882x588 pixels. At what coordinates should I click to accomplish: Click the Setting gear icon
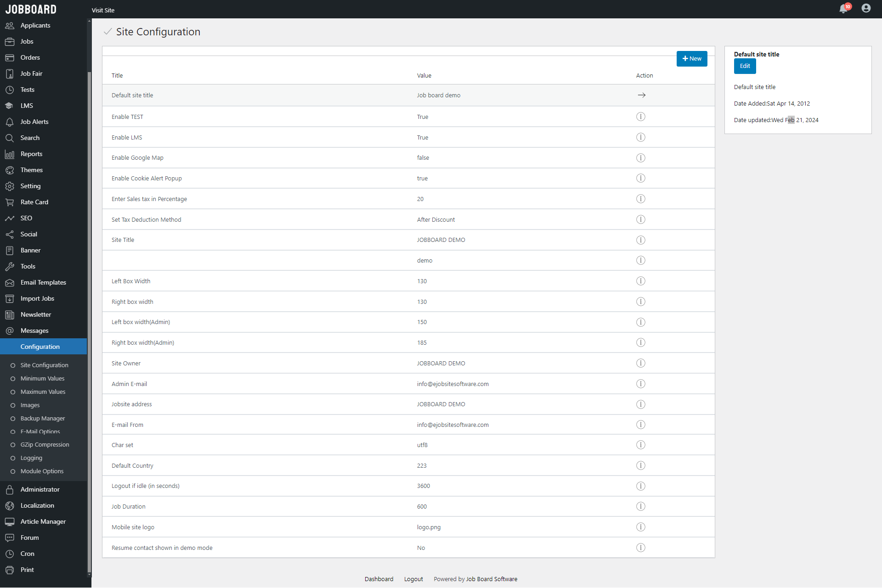pyautogui.click(x=10, y=186)
